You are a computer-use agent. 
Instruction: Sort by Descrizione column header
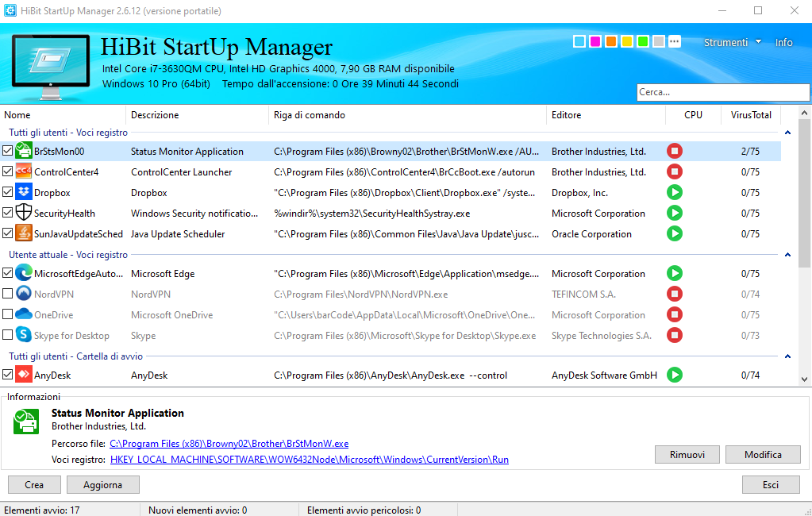197,115
